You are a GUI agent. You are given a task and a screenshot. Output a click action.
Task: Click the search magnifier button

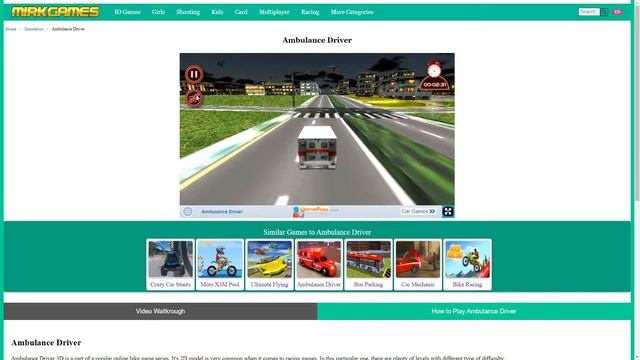click(x=604, y=12)
